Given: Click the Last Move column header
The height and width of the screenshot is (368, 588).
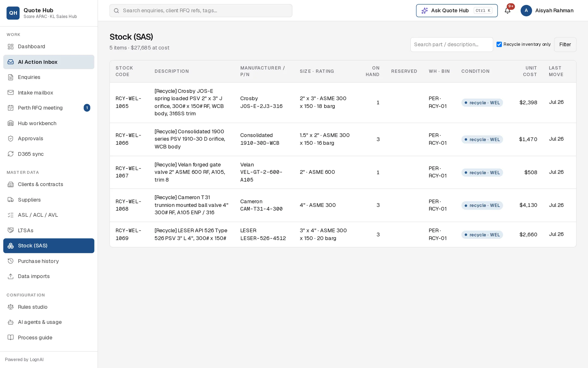Looking at the screenshot, I should point(556,71).
